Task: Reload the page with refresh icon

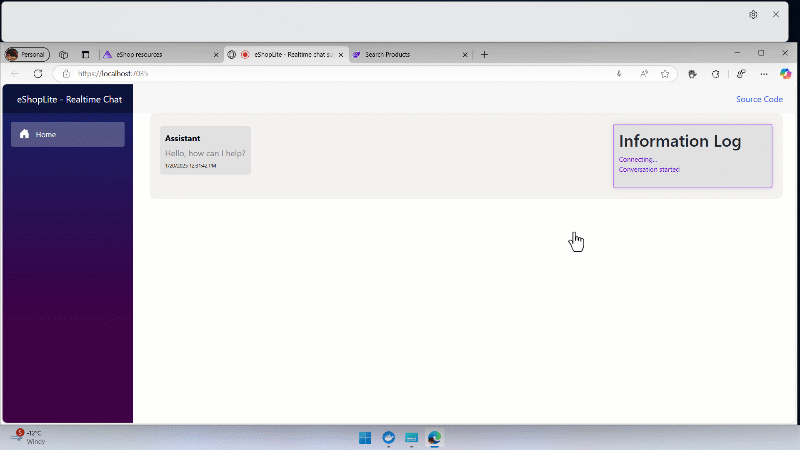Action: pyautogui.click(x=38, y=73)
